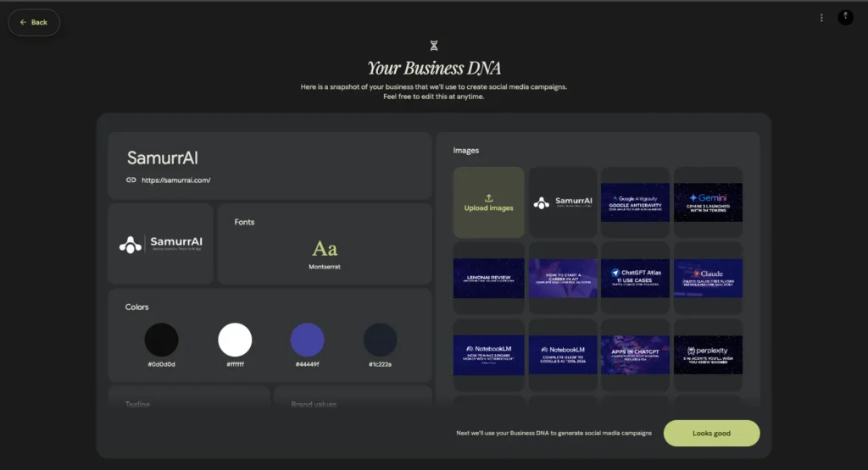Select the #44449f purple color swatch

(x=307, y=340)
